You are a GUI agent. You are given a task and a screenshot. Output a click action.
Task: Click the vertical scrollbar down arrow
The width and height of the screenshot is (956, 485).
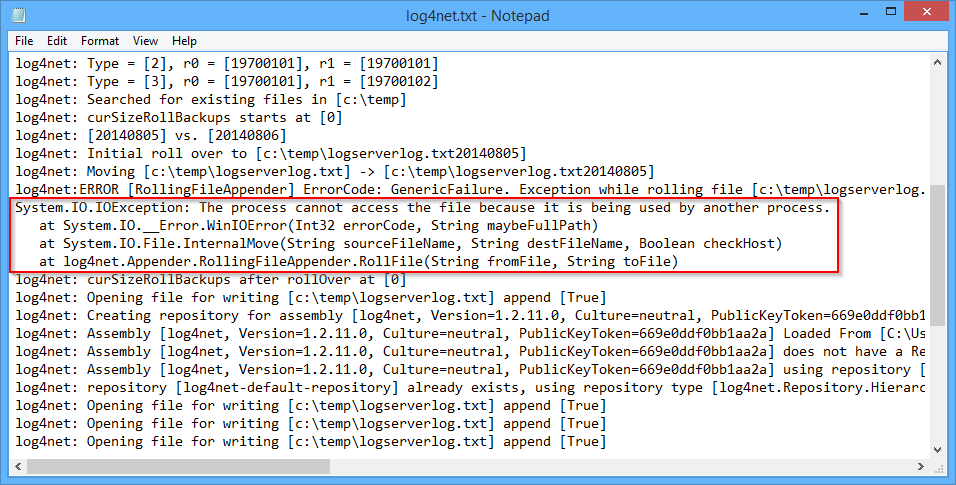coord(938,450)
